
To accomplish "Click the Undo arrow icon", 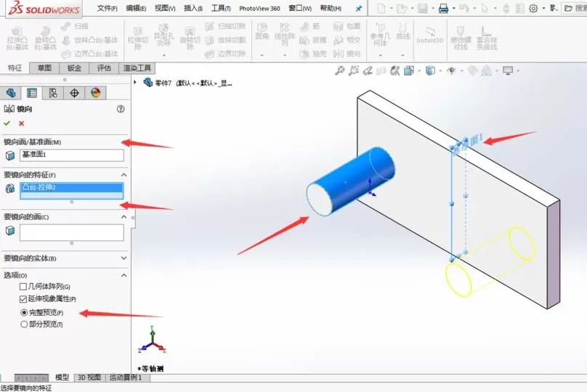I will coord(463,8).
